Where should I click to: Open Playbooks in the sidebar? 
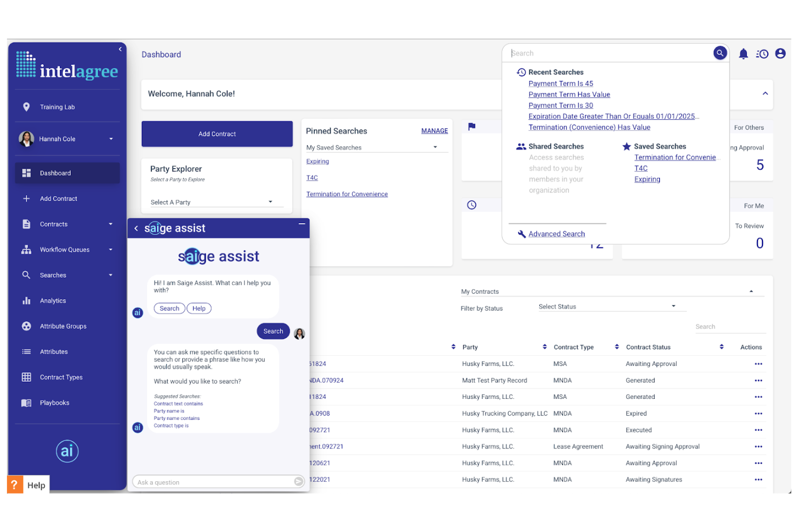click(x=54, y=403)
